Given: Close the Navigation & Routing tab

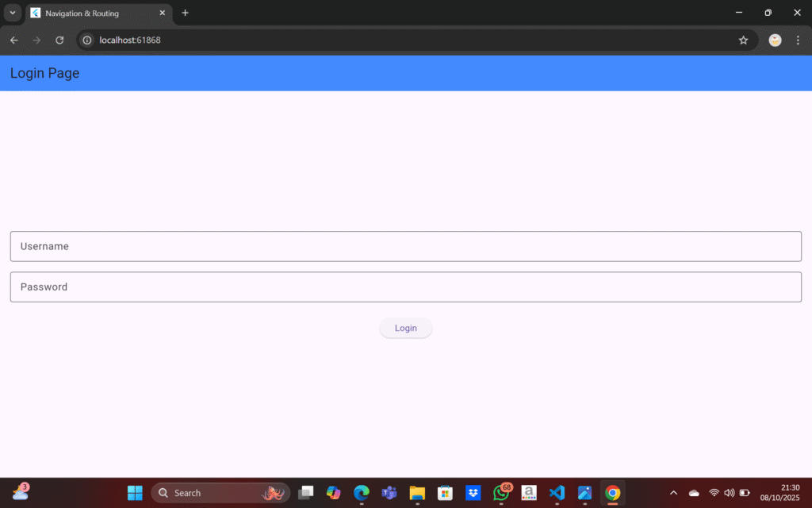Looking at the screenshot, I should [163, 13].
